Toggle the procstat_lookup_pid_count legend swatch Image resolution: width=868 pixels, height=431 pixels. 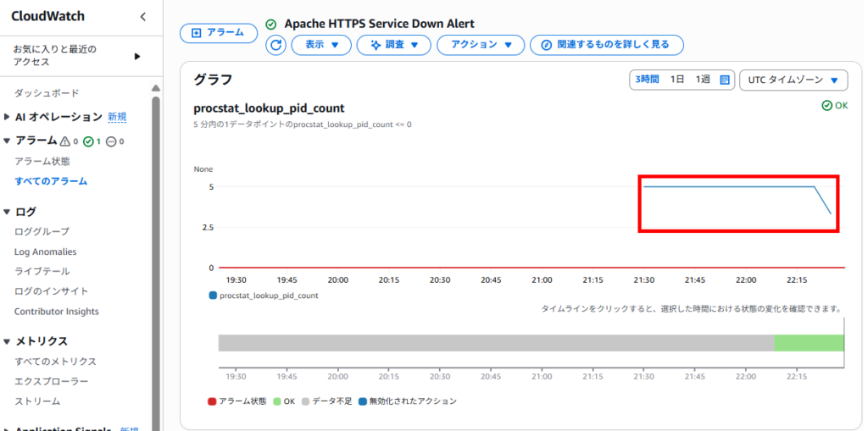tap(213, 296)
